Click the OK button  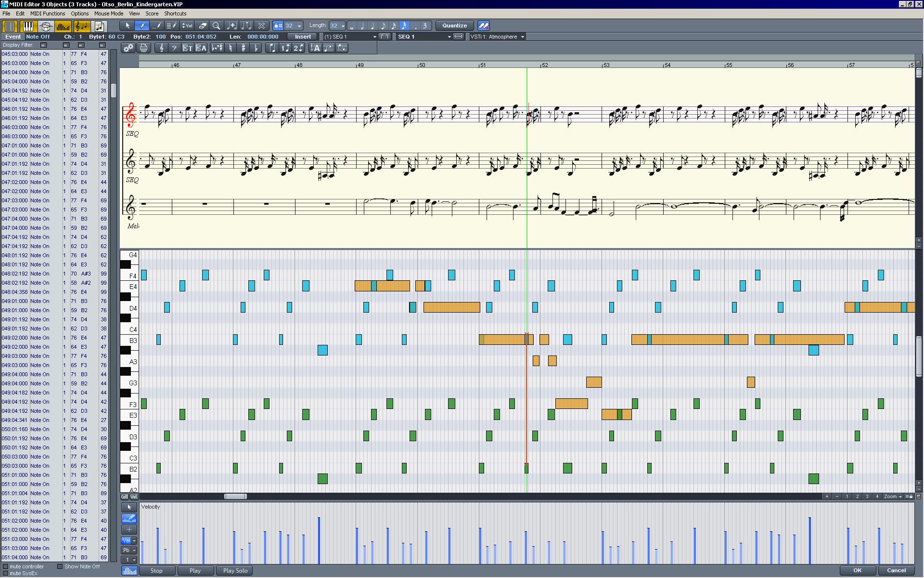pos(857,570)
